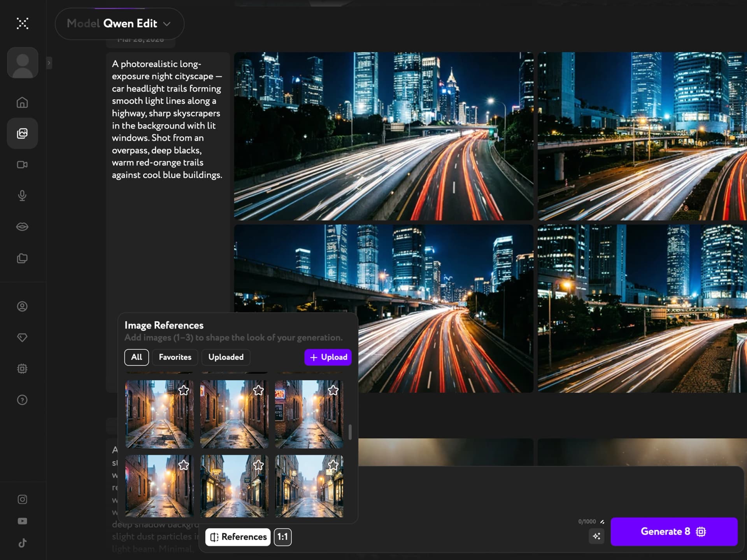Open Help via the question mark icon
The width and height of the screenshot is (747, 560).
(22, 400)
